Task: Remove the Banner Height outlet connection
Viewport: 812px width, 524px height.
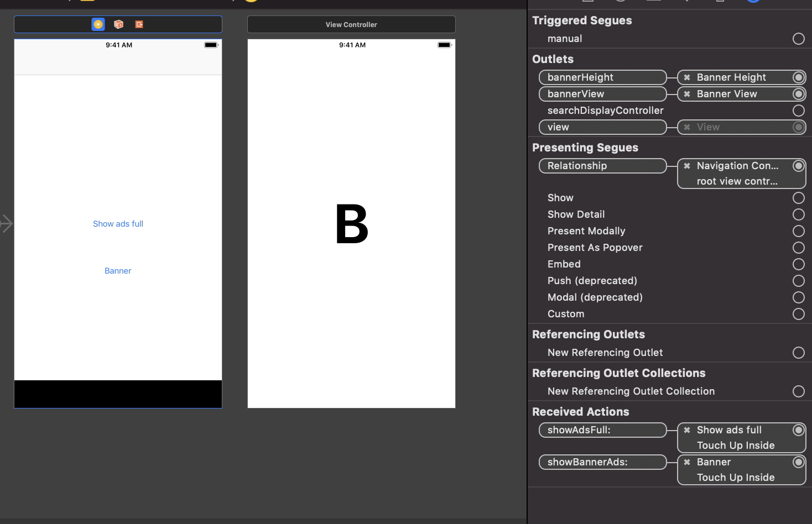Action: pos(687,77)
